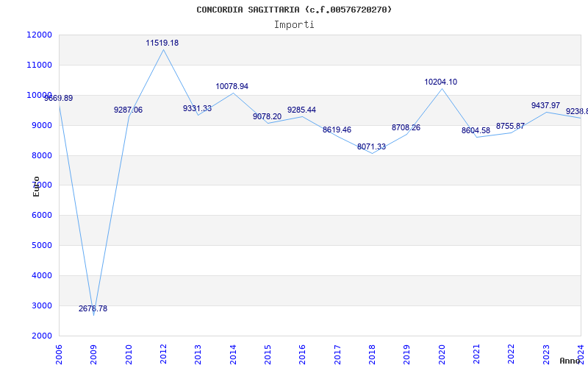Click the 9078.20 data label
The width and height of the screenshot is (588, 368).
pos(267,116)
